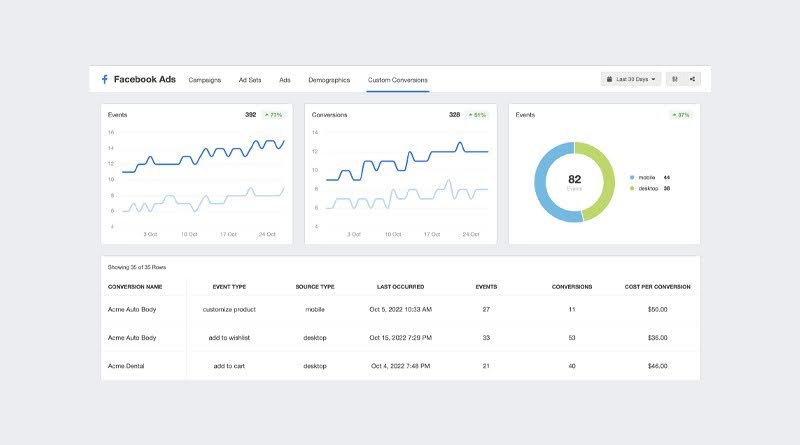Image resolution: width=800 pixels, height=445 pixels.
Task: Click the Events total 392
Action: click(x=251, y=115)
